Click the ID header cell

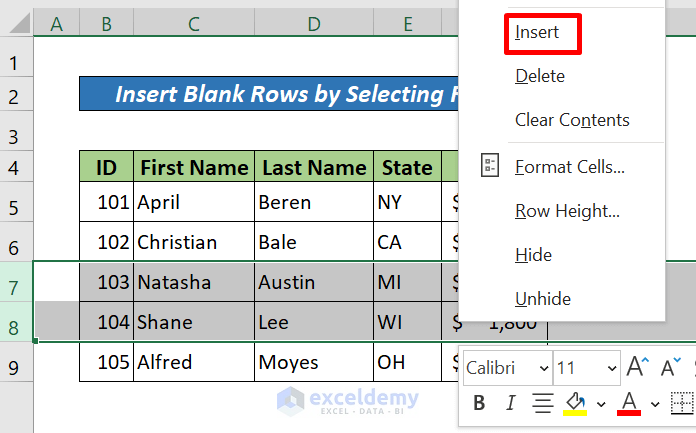point(107,167)
